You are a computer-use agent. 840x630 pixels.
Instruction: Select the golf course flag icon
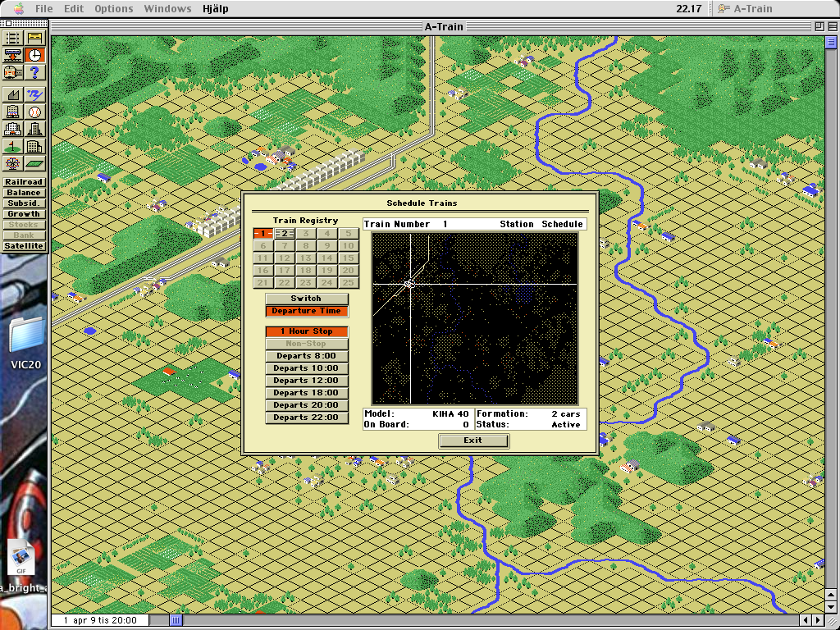coord(13,146)
